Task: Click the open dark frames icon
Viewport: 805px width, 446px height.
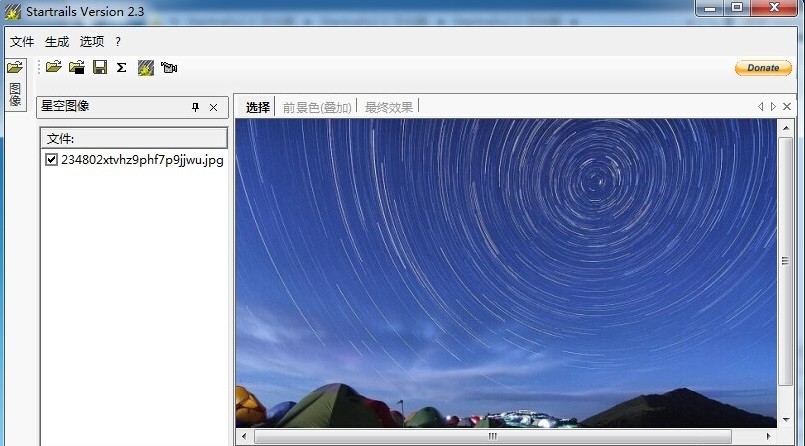Action: [76, 67]
